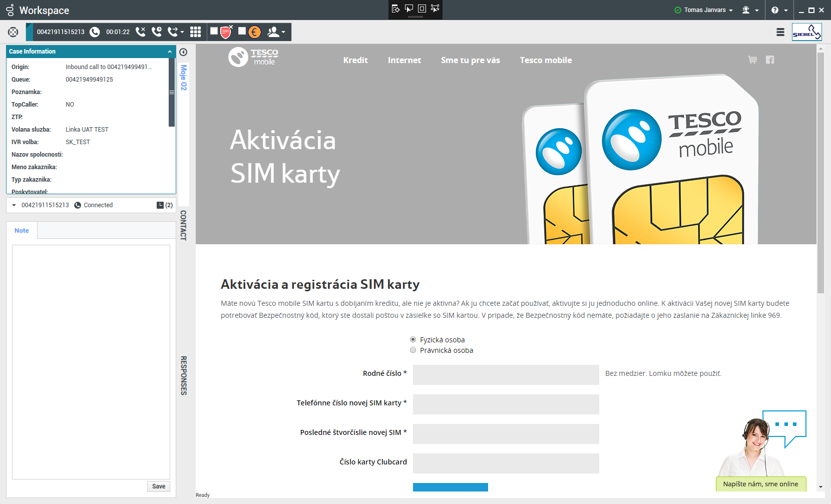Select the Fyzická osoba radio button
The width and height of the screenshot is (831, 504).
tap(413, 339)
